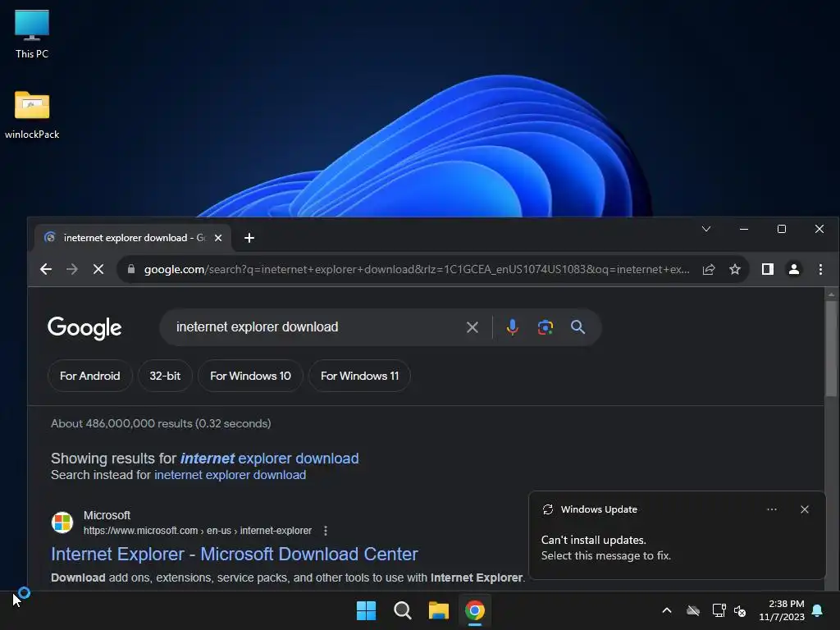Submit search with the magnifier icon

pos(577,327)
